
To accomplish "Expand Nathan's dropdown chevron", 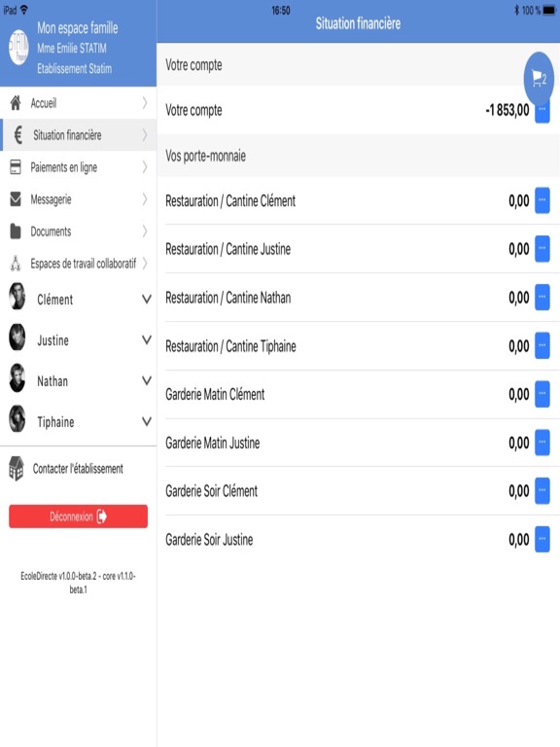I will pos(147,380).
